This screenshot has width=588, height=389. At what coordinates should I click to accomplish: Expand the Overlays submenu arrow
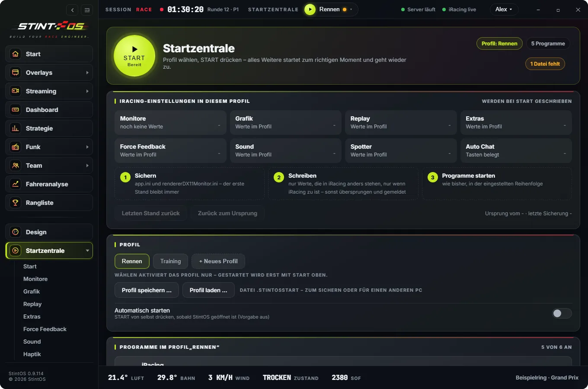(87, 73)
